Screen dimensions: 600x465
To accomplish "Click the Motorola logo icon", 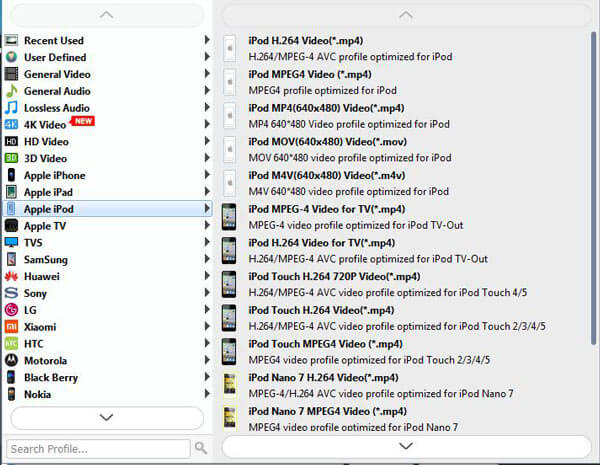I will click(11, 360).
